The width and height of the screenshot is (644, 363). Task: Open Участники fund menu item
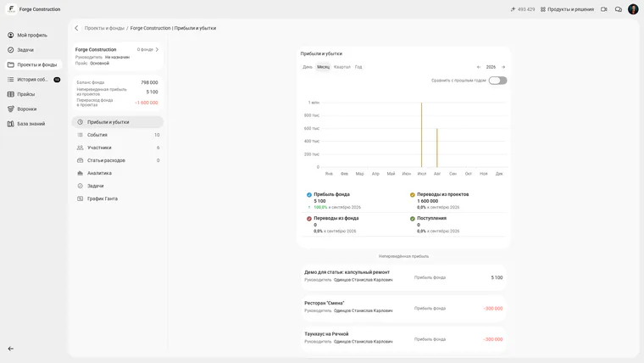(118, 148)
